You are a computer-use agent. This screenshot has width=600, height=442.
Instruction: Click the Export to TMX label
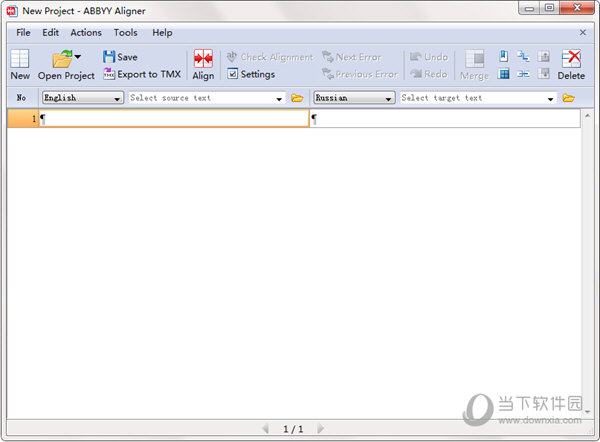click(x=149, y=74)
